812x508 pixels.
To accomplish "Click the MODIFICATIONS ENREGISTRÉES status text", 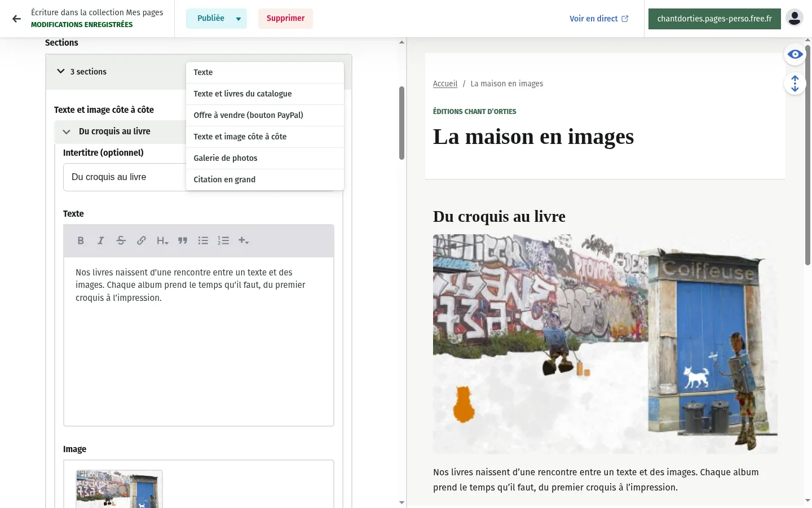I will pyautogui.click(x=82, y=25).
